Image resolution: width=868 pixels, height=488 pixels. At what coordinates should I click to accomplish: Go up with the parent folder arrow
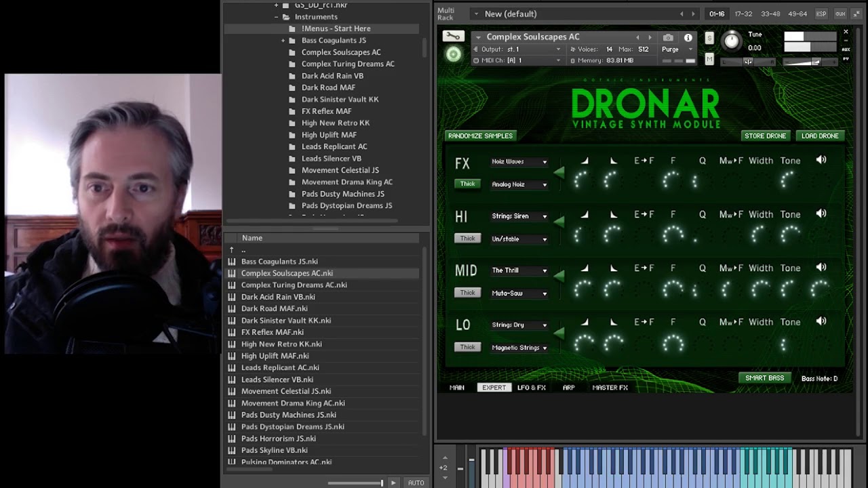232,250
